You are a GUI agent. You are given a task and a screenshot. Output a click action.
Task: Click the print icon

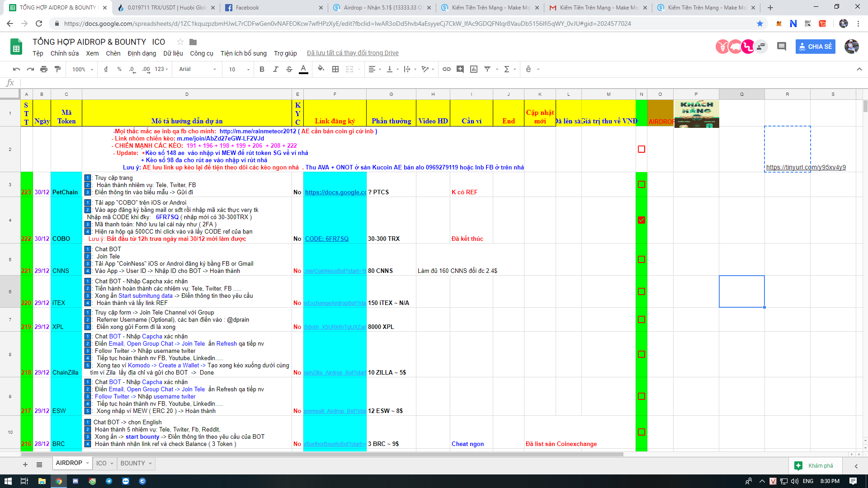44,69
